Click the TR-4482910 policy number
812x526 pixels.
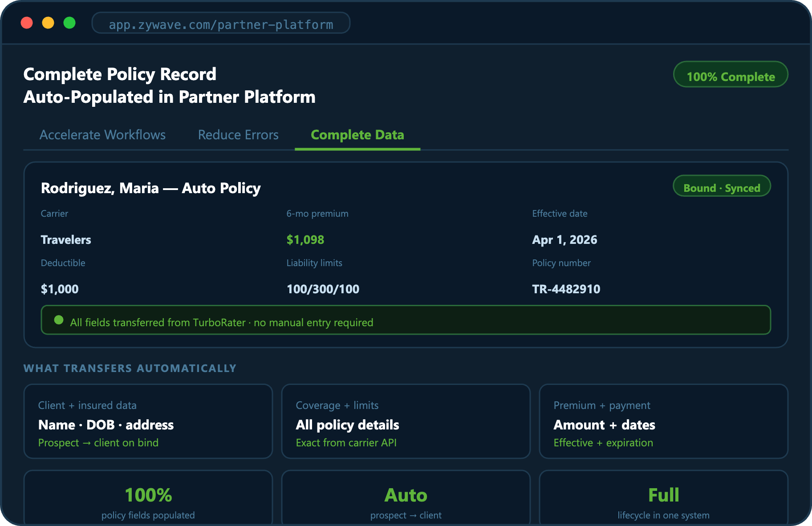pyautogui.click(x=566, y=289)
